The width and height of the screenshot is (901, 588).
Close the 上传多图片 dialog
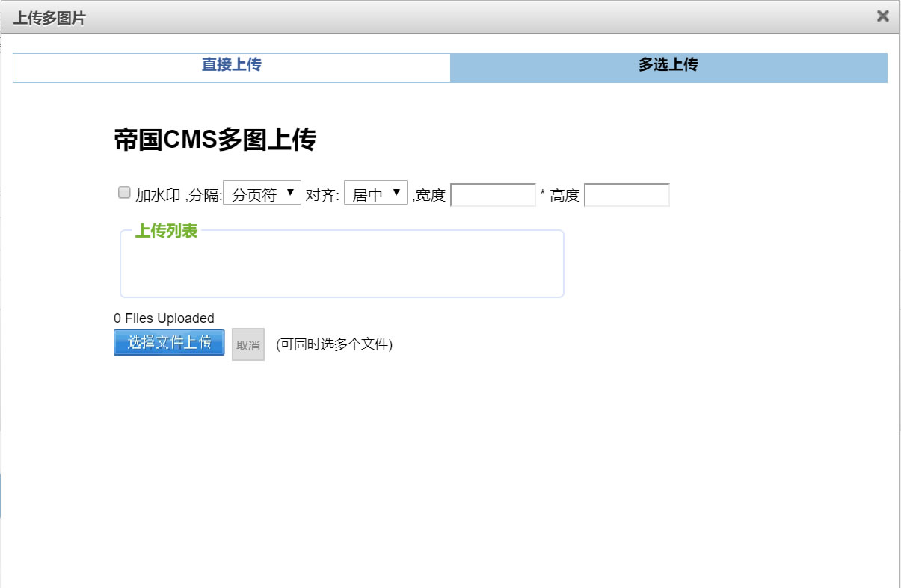coord(882,16)
